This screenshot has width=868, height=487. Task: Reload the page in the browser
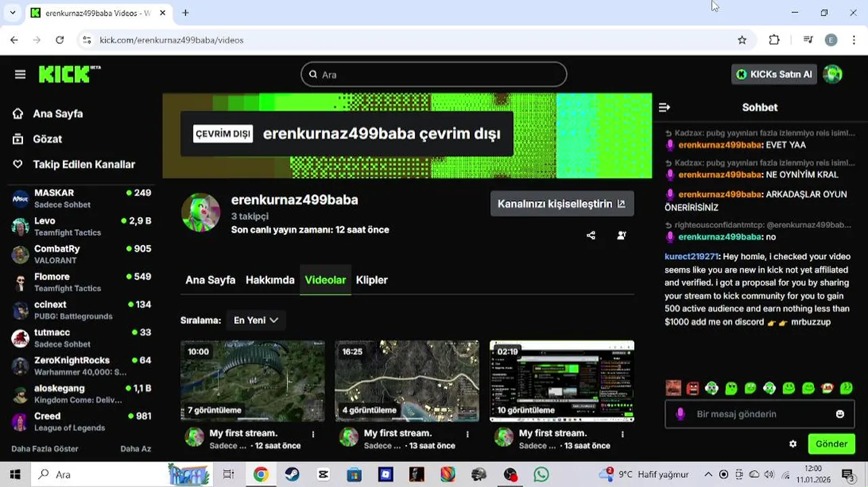(59, 40)
